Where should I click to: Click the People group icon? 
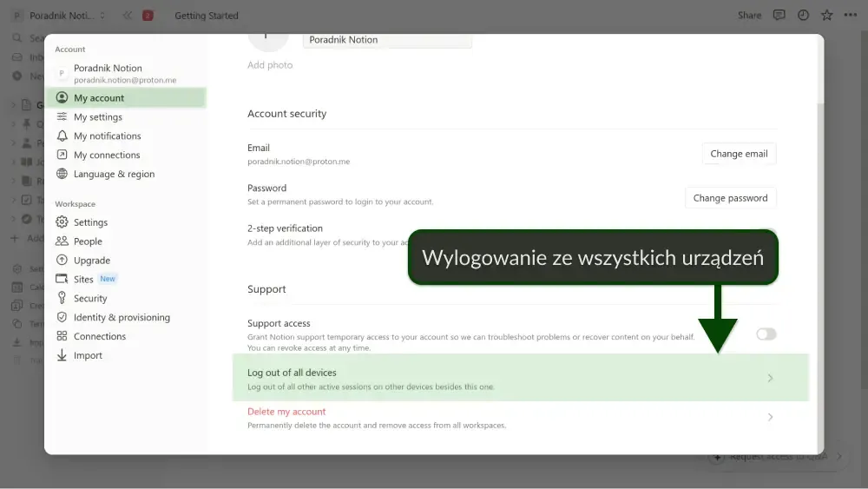point(62,241)
